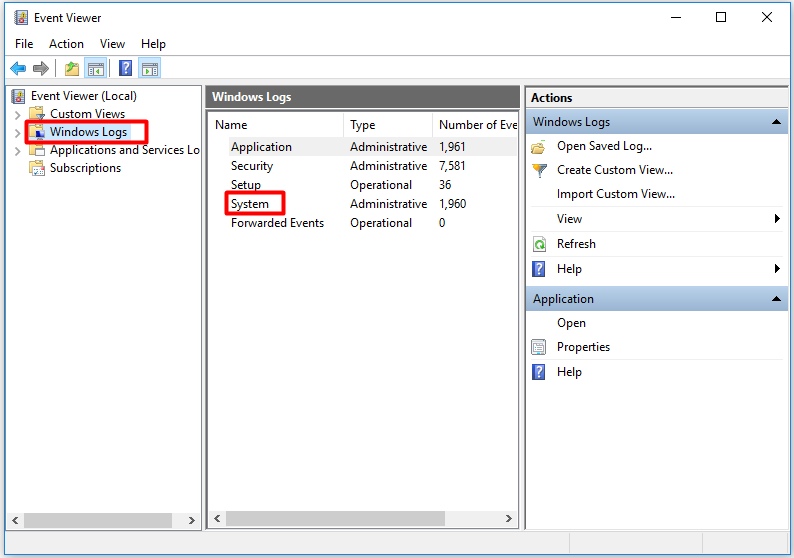Click the Forward arrow toolbar icon
Viewport: 794px width, 558px height.
click(41, 68)
